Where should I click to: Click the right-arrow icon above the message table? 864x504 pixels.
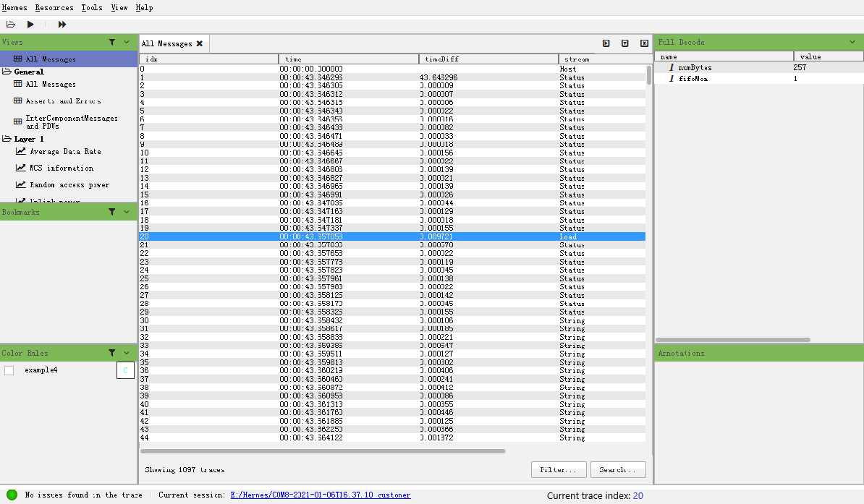[x=606, y=43]
